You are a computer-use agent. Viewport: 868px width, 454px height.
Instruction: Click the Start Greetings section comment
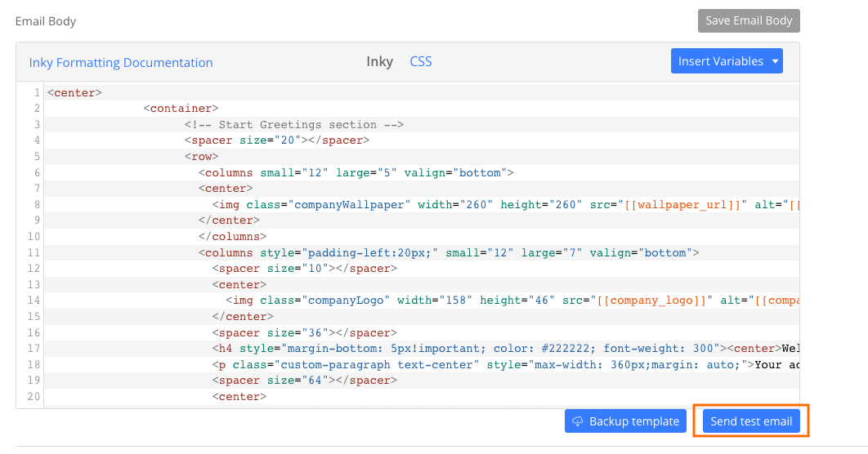pyautogui.click(x=294, y=124)
